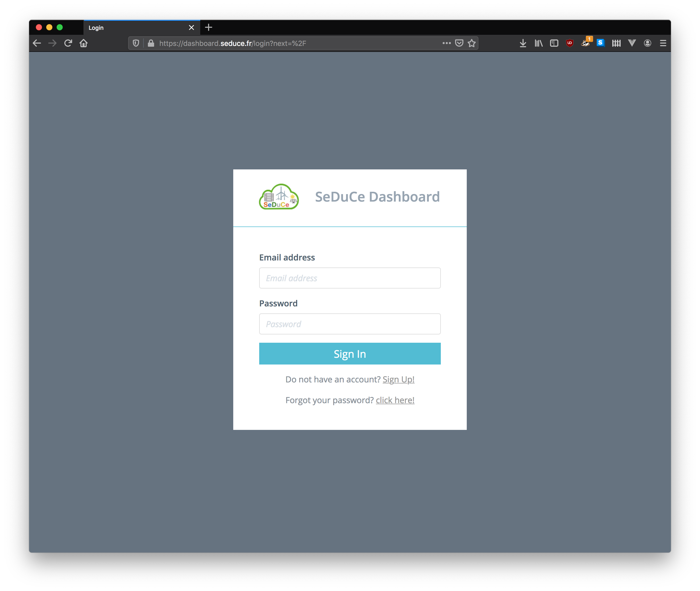
Task: Click the Sign In button
Action: click(x=350, y=354)
